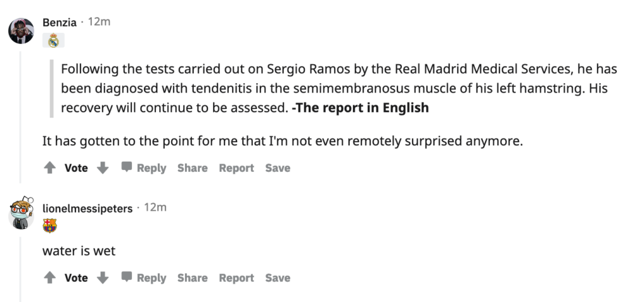Viewport: 644px width, 302px height.
Task: Save lionelmessipeters' comment
Action: point(277,278)
